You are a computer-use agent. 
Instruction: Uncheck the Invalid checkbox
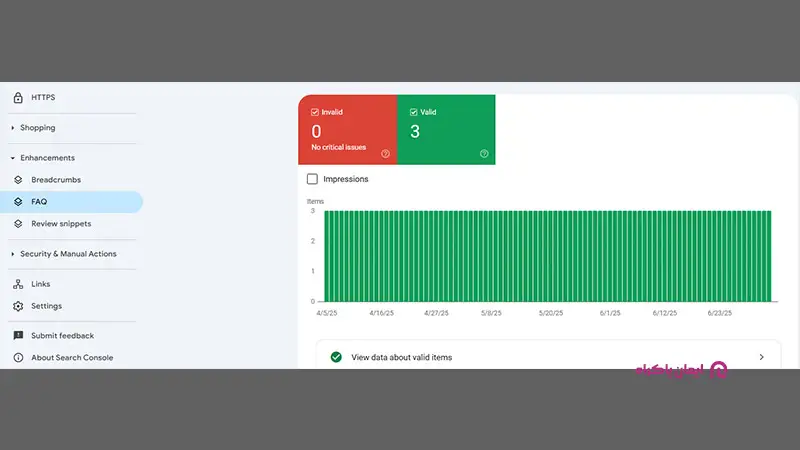point(315,112)
